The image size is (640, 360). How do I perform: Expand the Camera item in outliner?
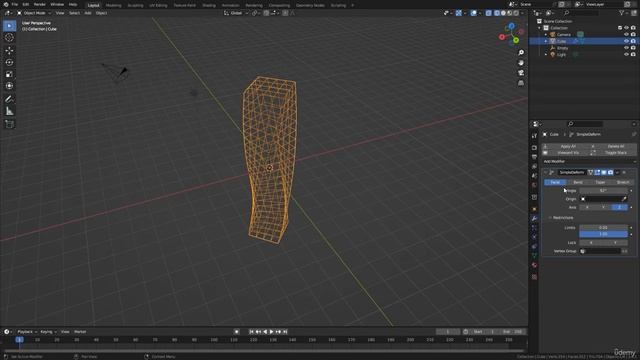[546, 35]
